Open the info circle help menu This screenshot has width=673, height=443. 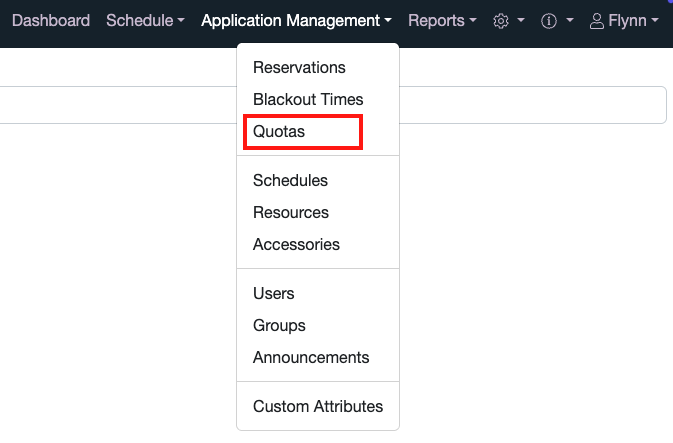click(x=557, y=21)
